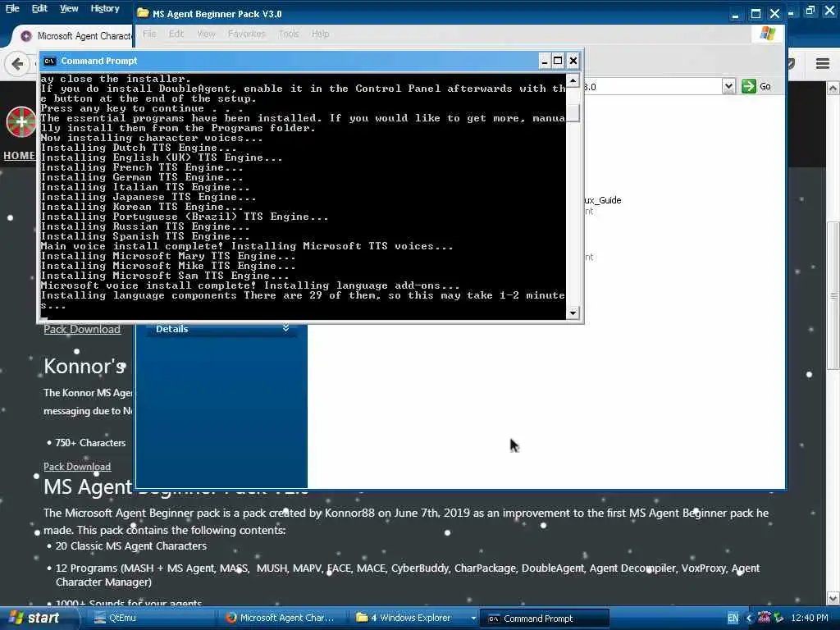Viewport: 840px width, 630px height.
Task: Click the 20 Classic MS Agent Characters text
Action: click(130, 546)
